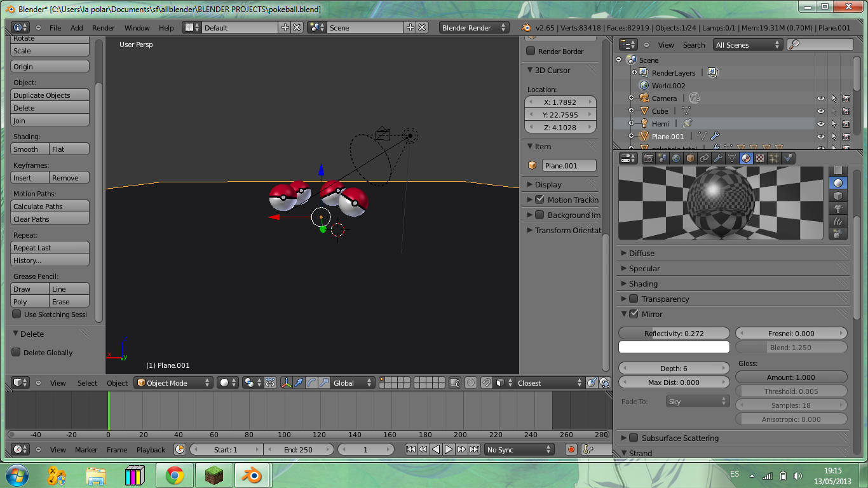Open the Render menu in top bar
The image size is (868, 488).
[x=104, y=27]
